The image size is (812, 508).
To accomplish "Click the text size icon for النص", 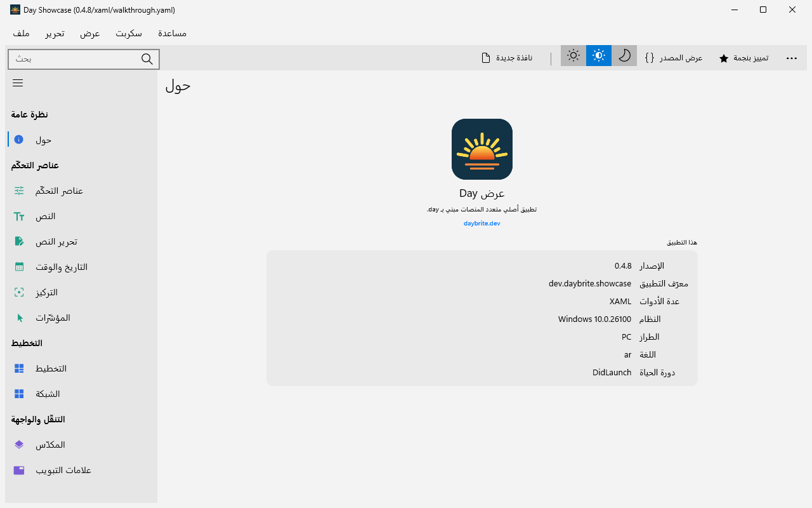I will [19, 216].
